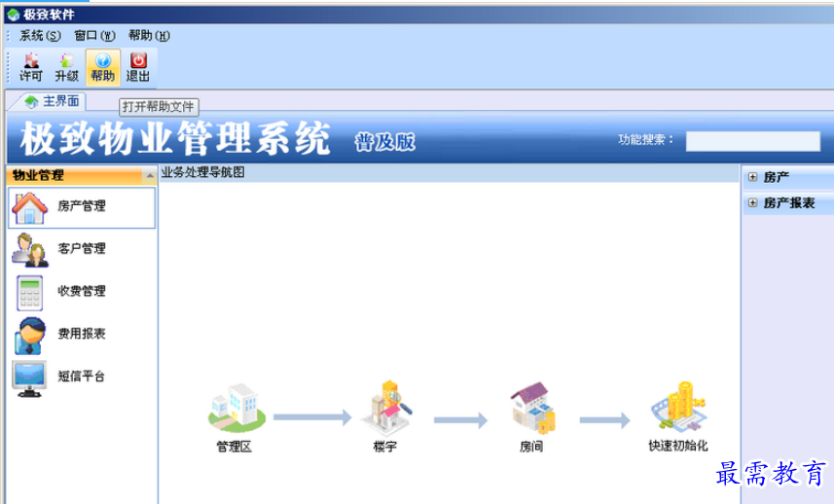Open the 许可 license toolbar icon
The image size is (834, 504).
(x=31, y=67)
